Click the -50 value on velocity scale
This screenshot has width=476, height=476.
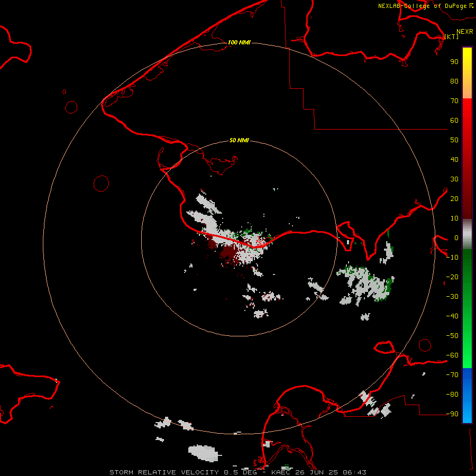[452, 336]
